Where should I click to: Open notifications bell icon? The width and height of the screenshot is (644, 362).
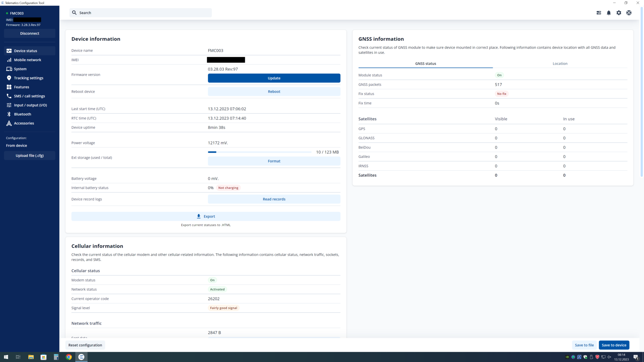[609, 13]
